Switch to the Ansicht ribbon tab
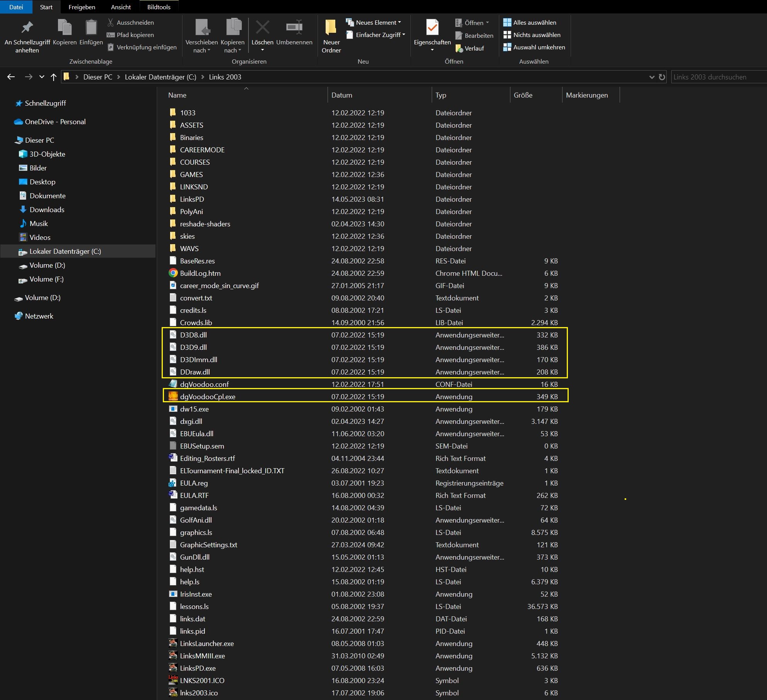The height and width of the screenshot is (700, 767). click(x=120, y=7)
